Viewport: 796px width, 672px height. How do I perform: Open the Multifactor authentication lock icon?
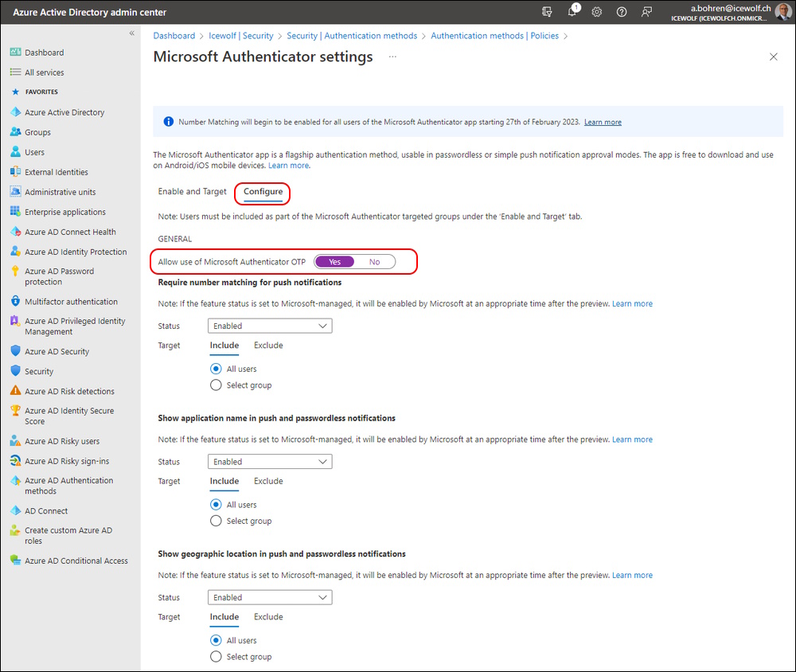[x=16, y=301]
